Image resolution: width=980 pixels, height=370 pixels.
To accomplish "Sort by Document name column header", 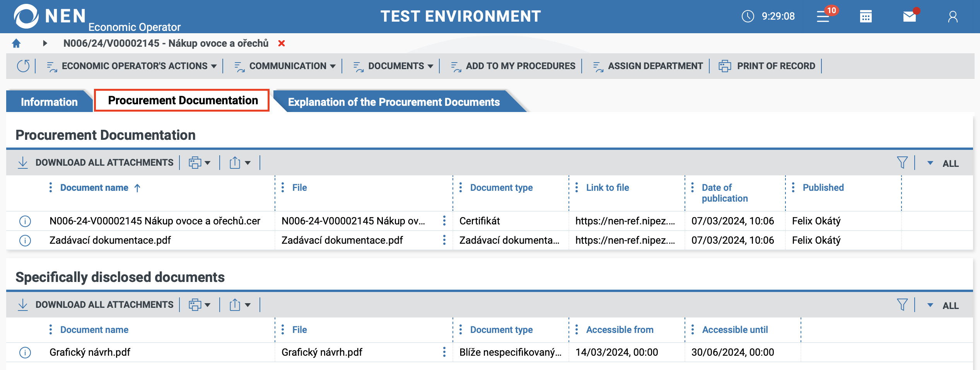I will (x=94, y=188).
